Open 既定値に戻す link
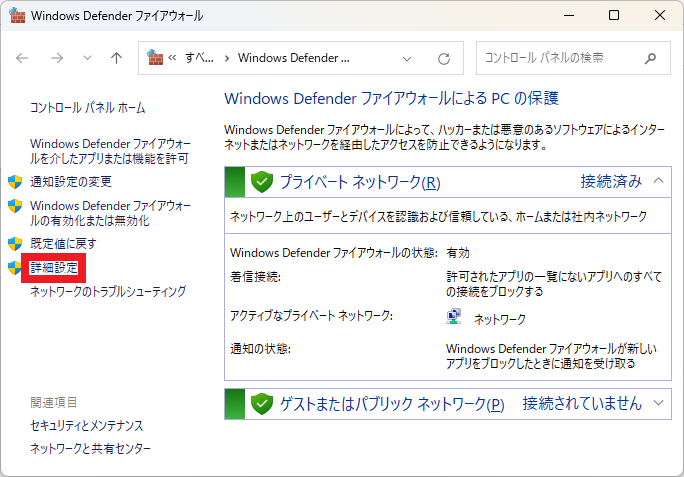The image size is (684, 477). click(63, 244)
